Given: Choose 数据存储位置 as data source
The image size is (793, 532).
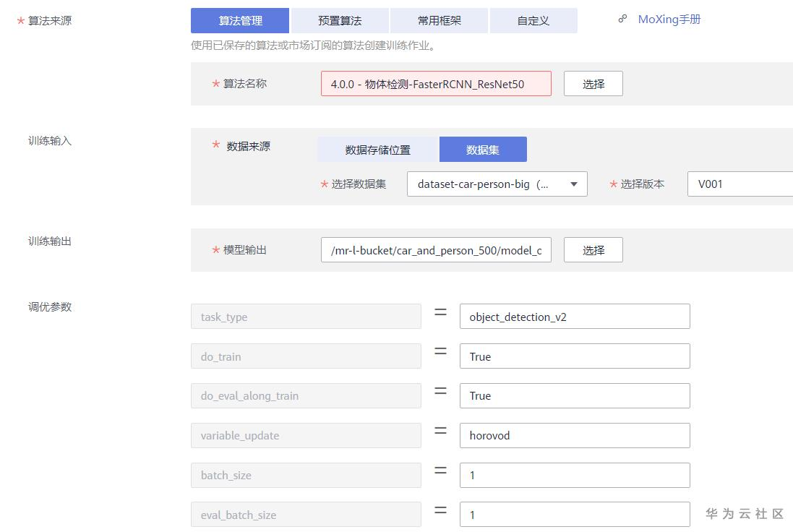Looking at the screenshot, I should pyautogui.click(x=377, y=150).
